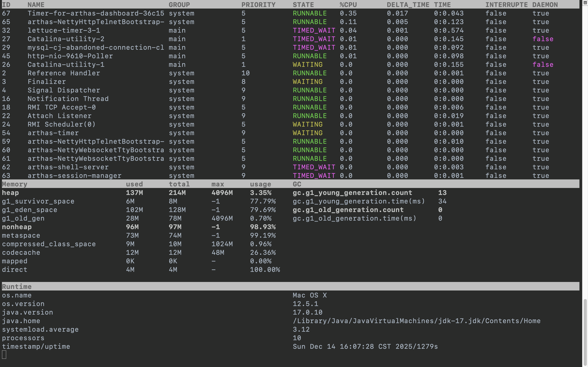The image size is (588, 367).
Task: Click gc.g1_young_generation.count label
Action: (x=352, y=193)
